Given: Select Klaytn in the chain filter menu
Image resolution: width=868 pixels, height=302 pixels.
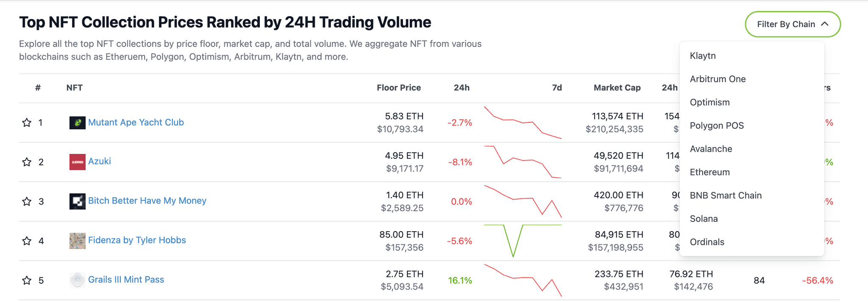Looking at the screenshot, I should [x=703, y=56].
